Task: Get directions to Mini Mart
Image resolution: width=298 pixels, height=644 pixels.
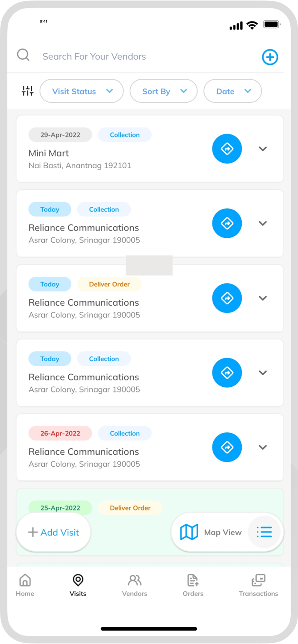Action: pyautogui.click(x=227, y=149)
